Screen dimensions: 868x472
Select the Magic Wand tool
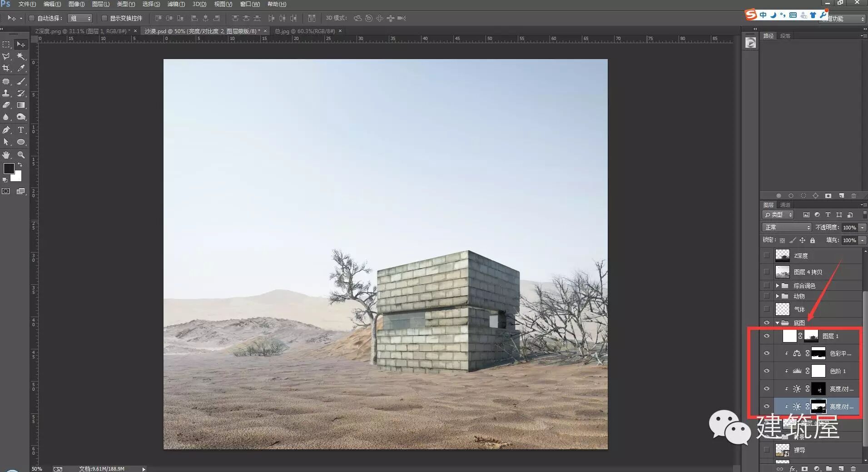click(x=21, y=56)
